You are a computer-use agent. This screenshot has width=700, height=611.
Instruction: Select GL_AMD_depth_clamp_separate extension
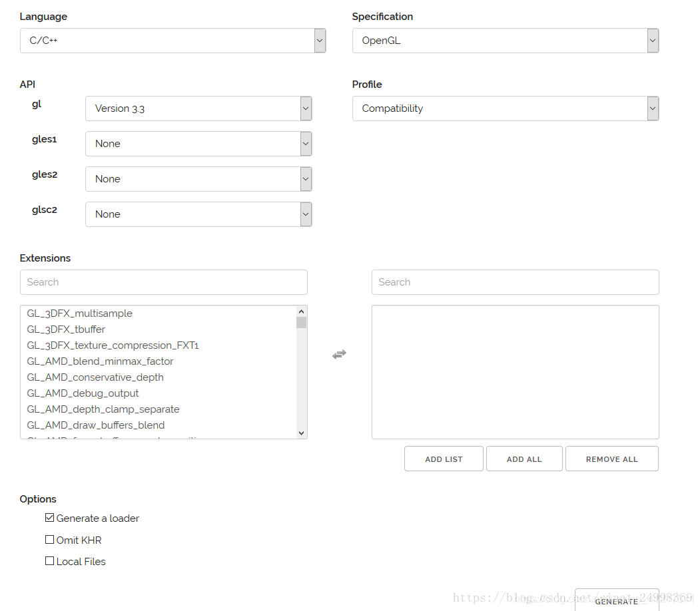coord(159,410)
